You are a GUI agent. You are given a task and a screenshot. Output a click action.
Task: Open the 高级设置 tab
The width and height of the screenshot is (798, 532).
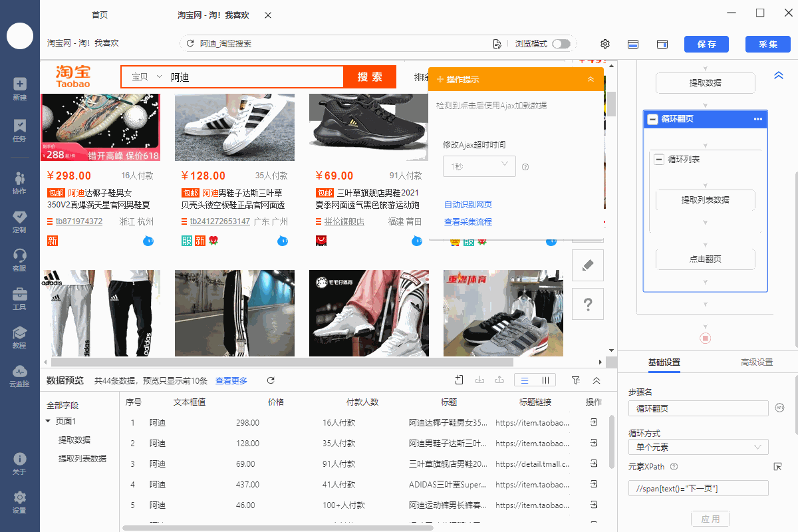click(x=757, y=362)
